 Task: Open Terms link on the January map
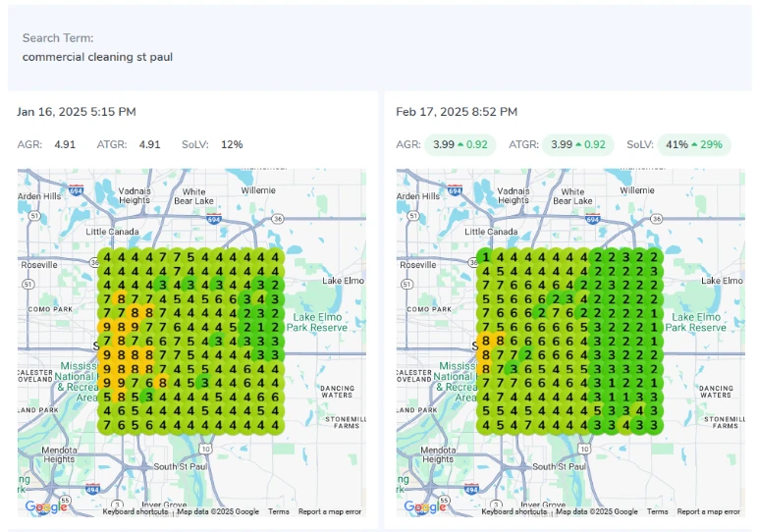tap(279, 511)
